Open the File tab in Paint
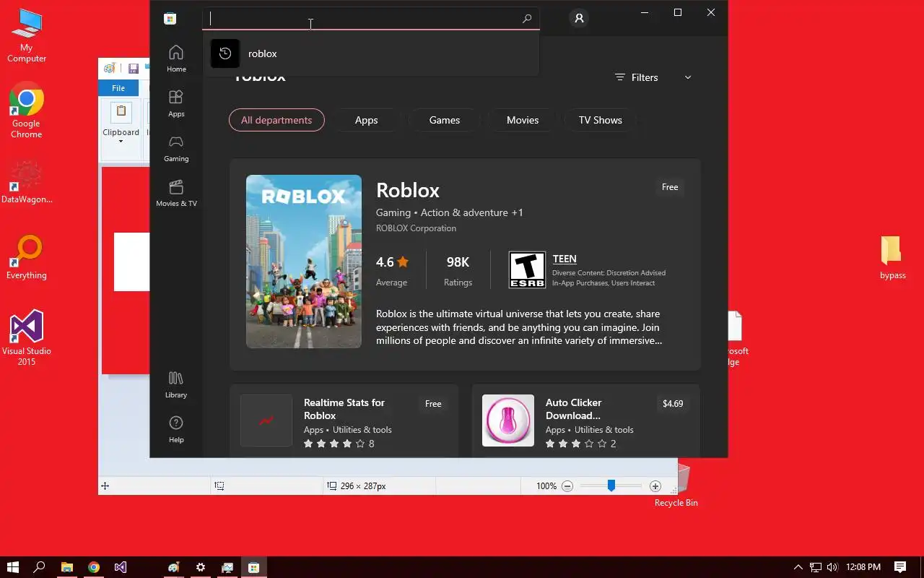 coord(118,88)
